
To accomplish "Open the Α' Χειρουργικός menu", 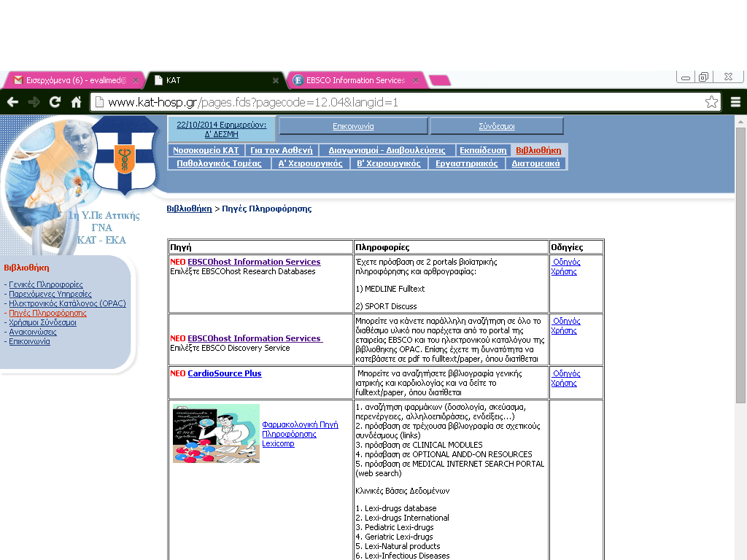I will (x=310, y=163).
